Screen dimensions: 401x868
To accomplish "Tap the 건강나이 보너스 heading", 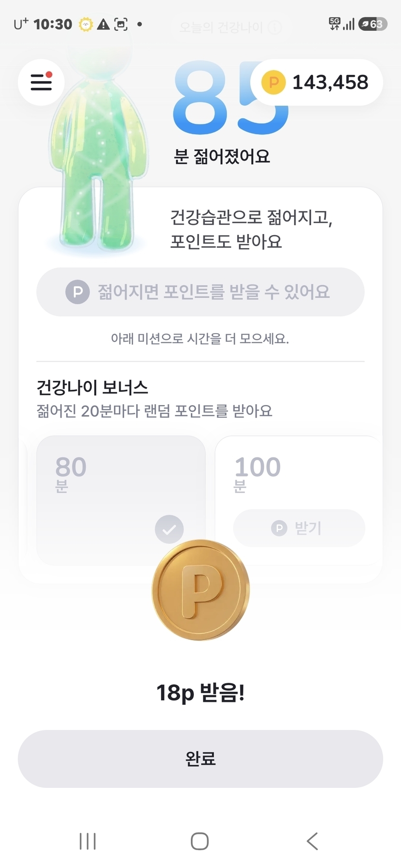I will [x=92, y=387].
